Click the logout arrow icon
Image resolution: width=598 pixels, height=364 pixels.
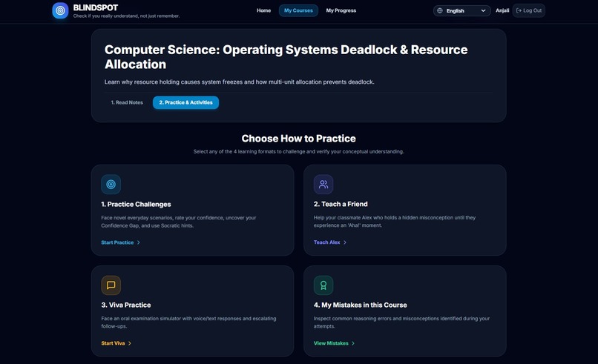pyautogui.click(x=519, y=10)
